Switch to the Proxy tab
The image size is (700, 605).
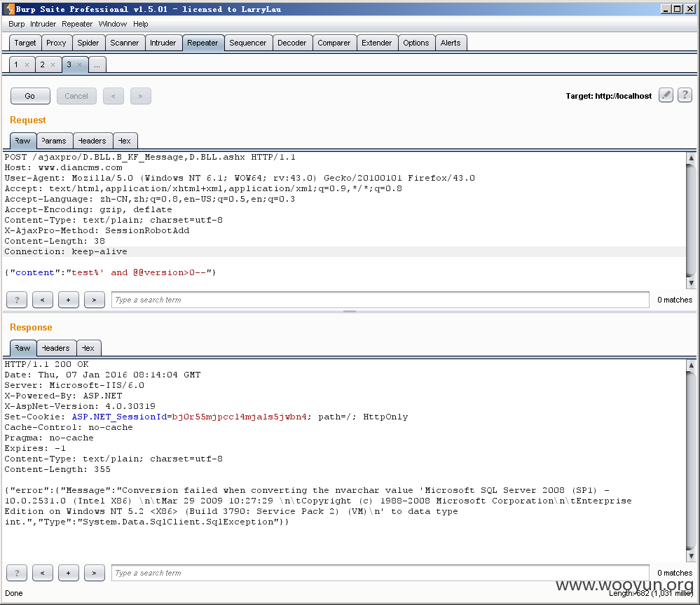56,43
